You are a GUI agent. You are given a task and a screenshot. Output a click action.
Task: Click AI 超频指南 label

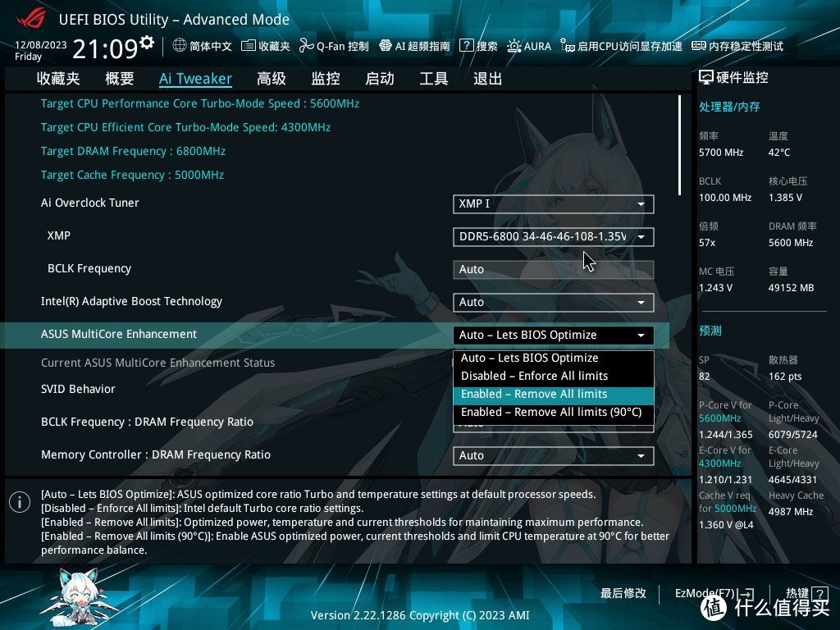click(x=422, y=47)
